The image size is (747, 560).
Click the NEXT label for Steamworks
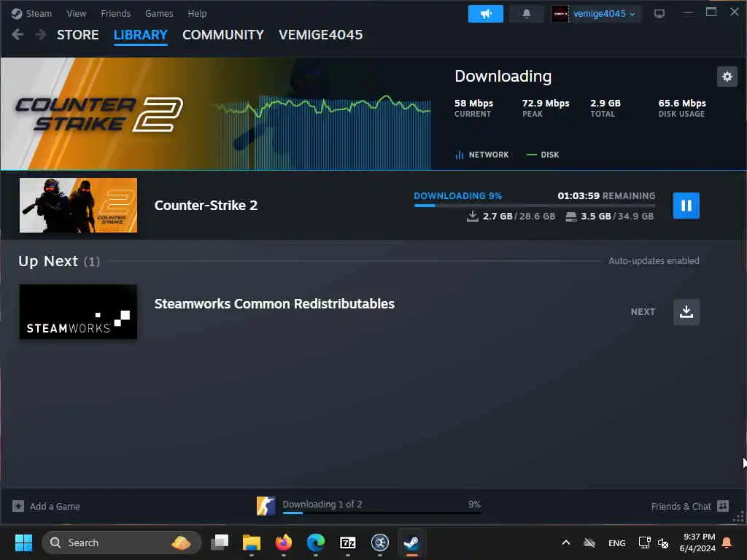tap(643, 312)
